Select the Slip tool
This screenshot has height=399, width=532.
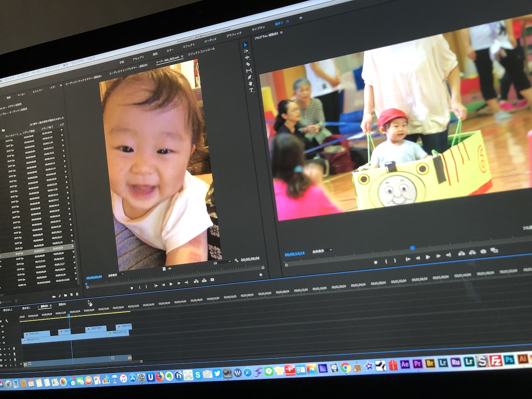click(249, 71)
